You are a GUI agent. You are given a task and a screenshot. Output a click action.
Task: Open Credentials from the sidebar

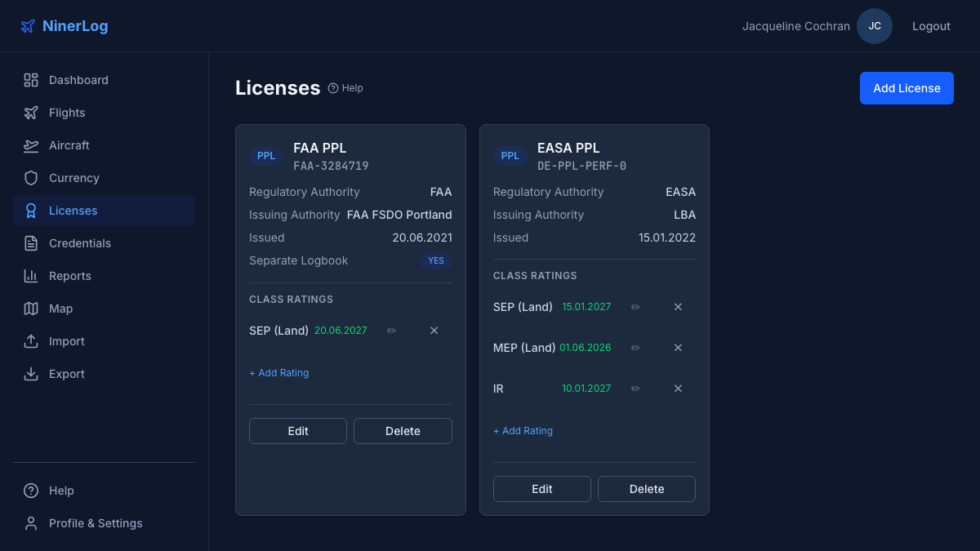(104, 243)
